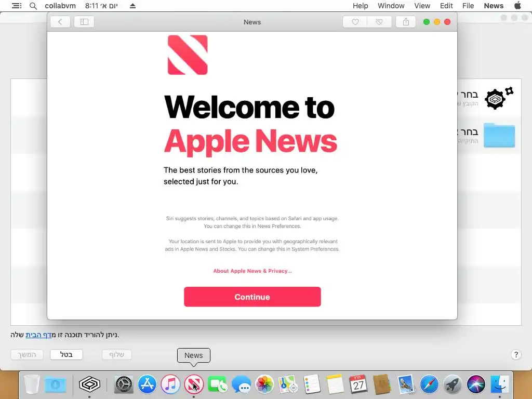Open the News application menu
This screenshot has width=532, height=399.
[494, 6]
